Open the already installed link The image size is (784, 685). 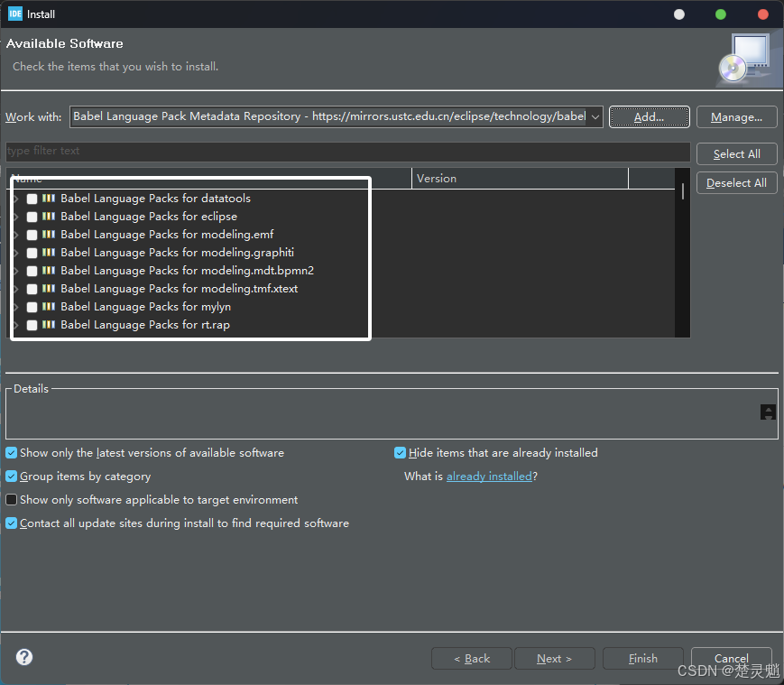[x=489, y=476]
